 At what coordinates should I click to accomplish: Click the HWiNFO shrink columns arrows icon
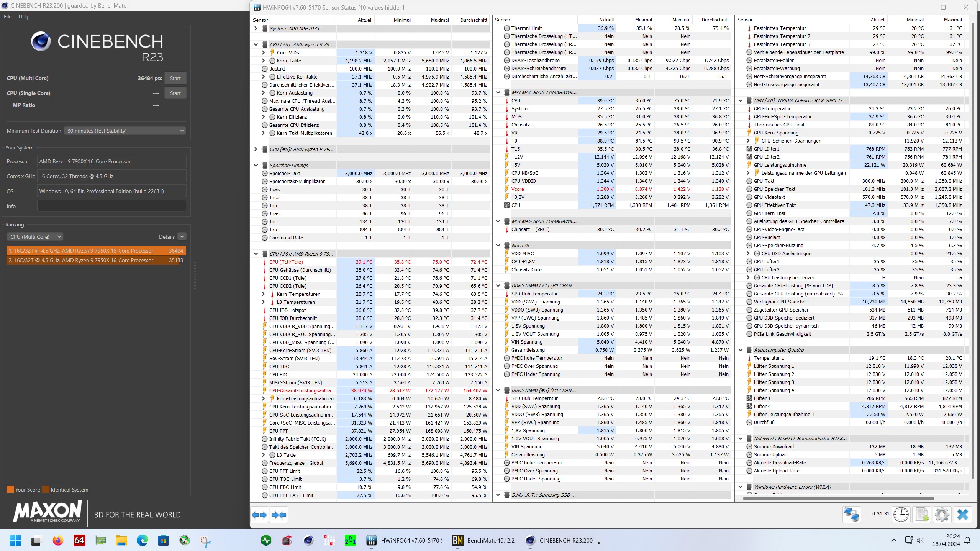pyautogui.click(x=279, y=515)
